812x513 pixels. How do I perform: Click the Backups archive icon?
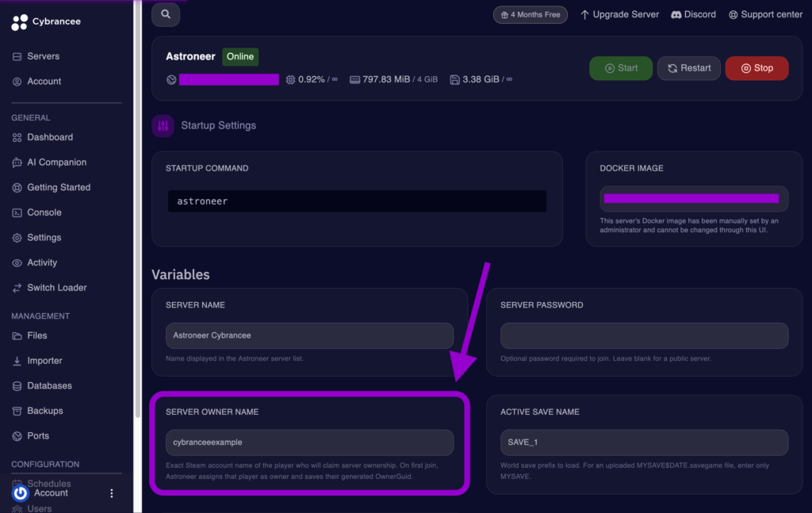coord(17,411)
